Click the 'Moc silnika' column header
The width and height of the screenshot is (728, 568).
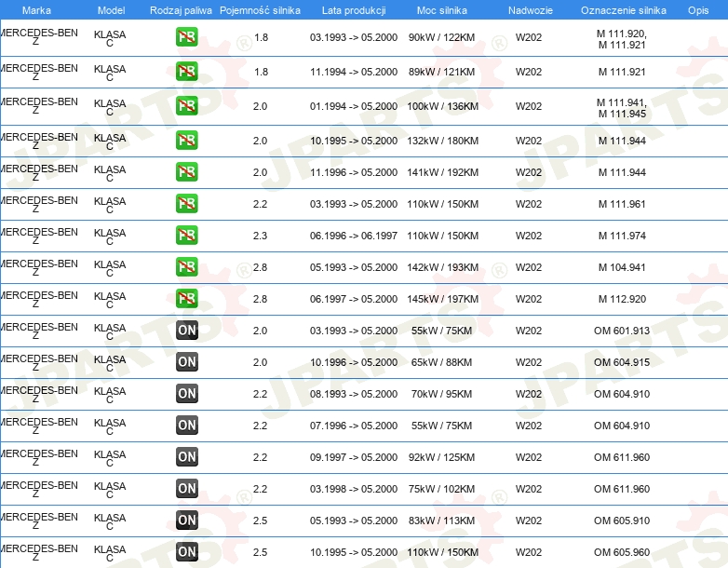[x=443, y=10]
